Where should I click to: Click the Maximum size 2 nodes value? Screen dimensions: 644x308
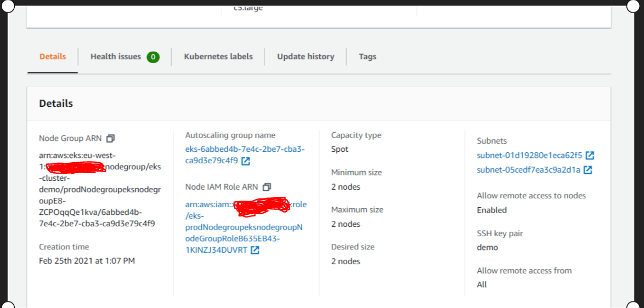346,224
